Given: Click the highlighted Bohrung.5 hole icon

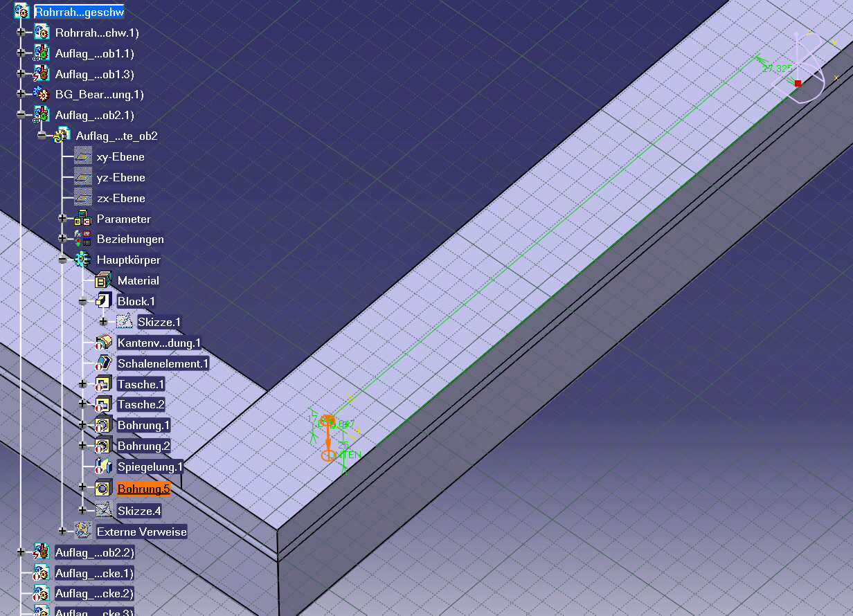Looking at the screenshot, I should coord(104,489).
